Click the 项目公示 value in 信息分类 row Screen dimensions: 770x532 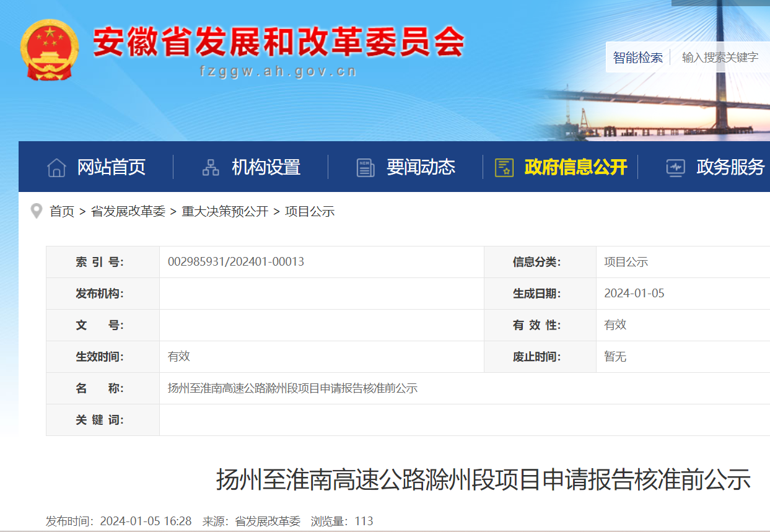(x=626, y=262)
